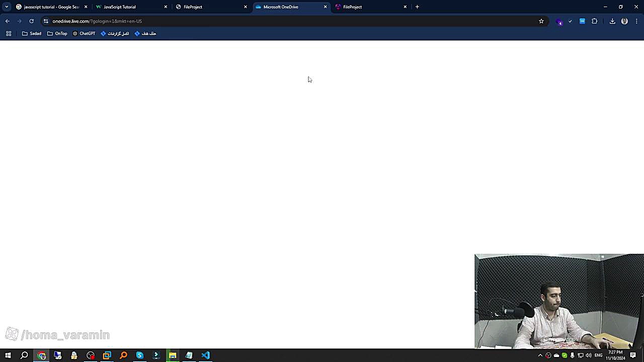Switch to the JavaScript Tutorial tab
The image size is (644, 362).
[131, 7]
